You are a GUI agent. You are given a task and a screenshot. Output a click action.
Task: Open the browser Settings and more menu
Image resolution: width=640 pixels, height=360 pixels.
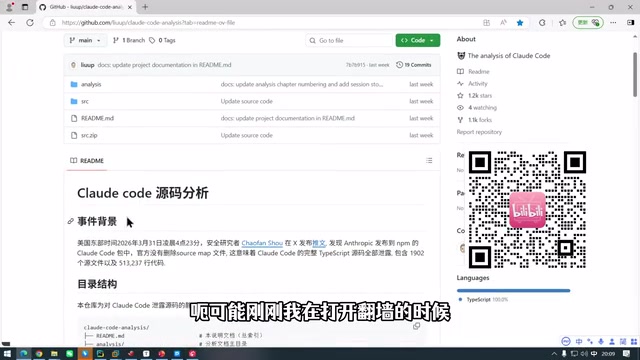coord(613,23)
